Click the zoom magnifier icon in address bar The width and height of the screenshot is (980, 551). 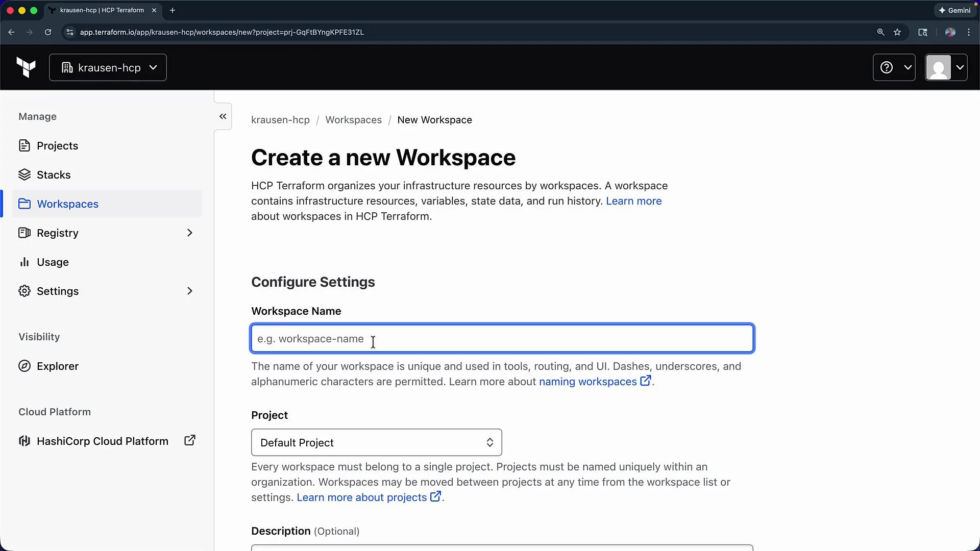[880, 32]
